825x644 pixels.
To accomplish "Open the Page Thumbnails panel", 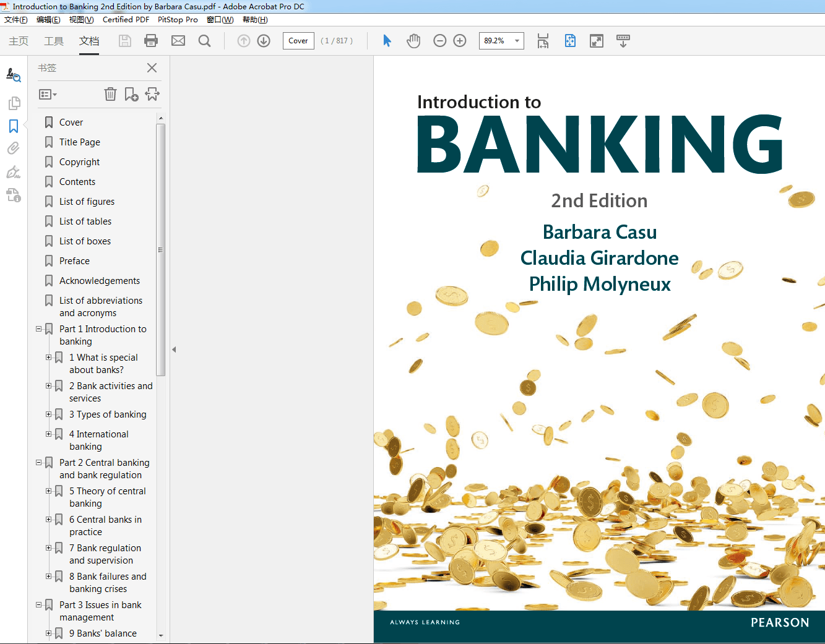I will click(x=14, y=103).
